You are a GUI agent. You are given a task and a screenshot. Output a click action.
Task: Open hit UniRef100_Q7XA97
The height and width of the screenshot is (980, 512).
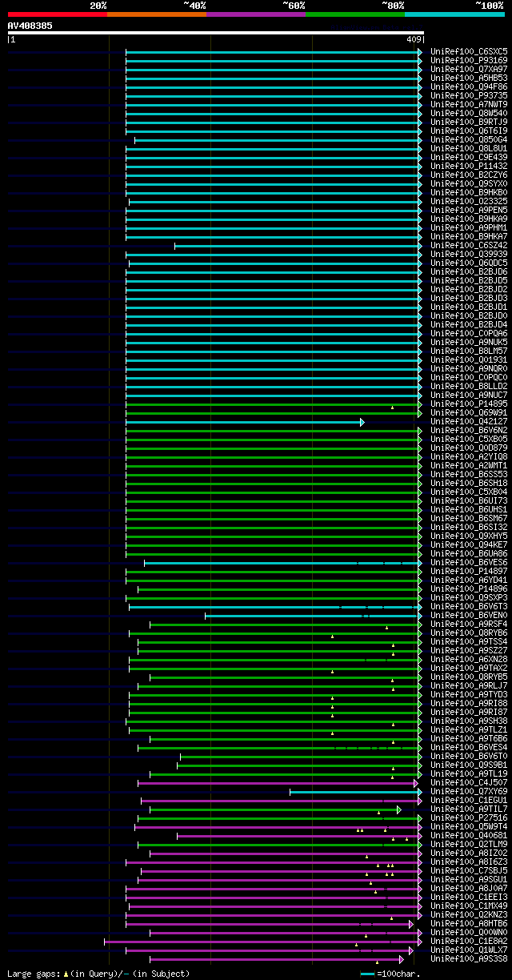(x=469, y=70)
